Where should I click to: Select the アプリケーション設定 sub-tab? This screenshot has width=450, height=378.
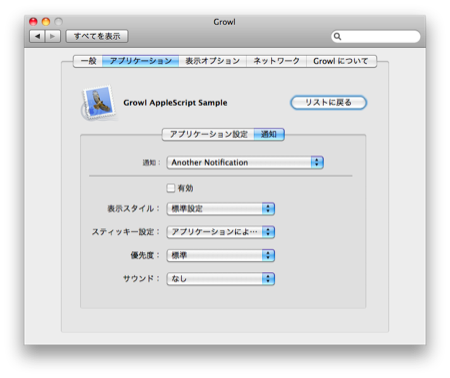[208, 134]
